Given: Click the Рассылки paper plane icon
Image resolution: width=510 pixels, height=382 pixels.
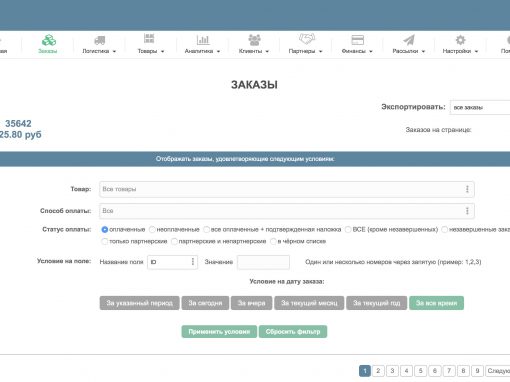Looking at the screenshot, I should 409,40.
